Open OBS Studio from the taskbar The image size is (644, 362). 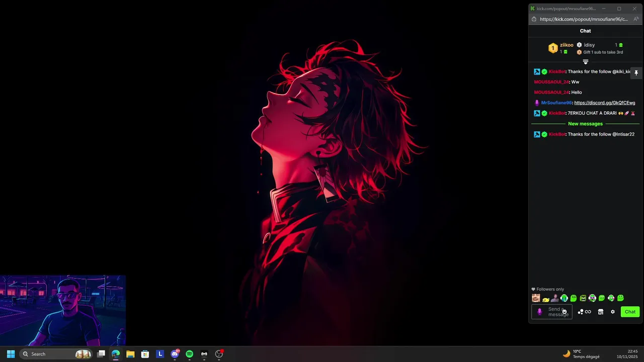[x=219, y=354]
